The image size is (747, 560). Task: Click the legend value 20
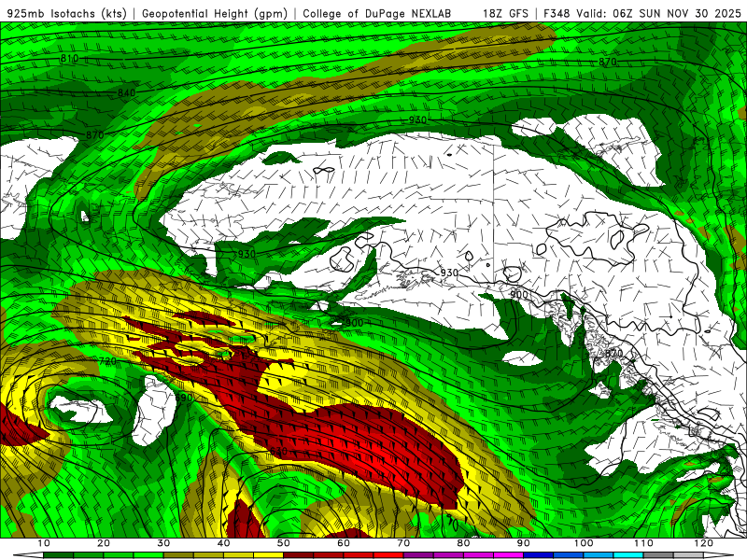pyautogui.click(x=104, y=543)
